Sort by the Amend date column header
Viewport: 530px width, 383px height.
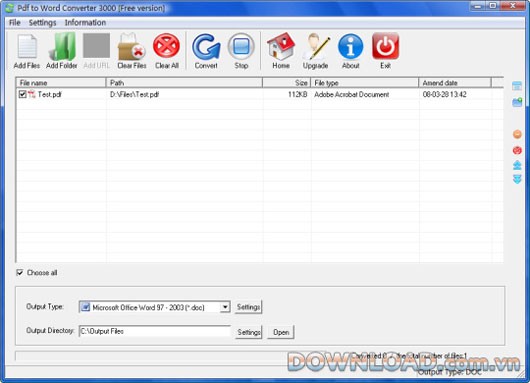[455, 83]
